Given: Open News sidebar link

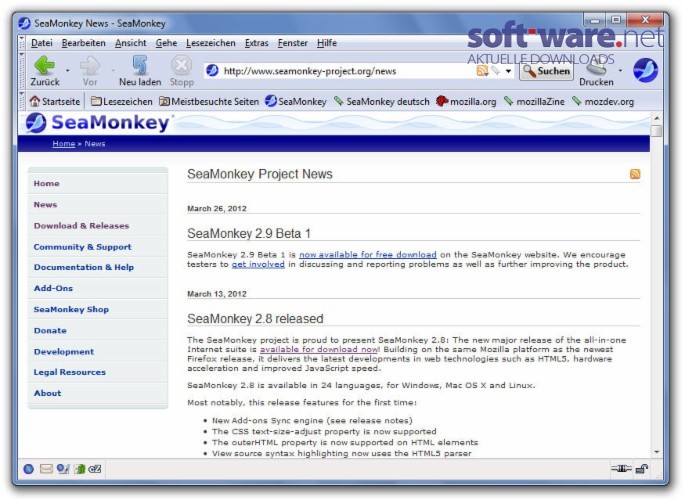Looking at the screenshot, I should [x=45, y=204].
